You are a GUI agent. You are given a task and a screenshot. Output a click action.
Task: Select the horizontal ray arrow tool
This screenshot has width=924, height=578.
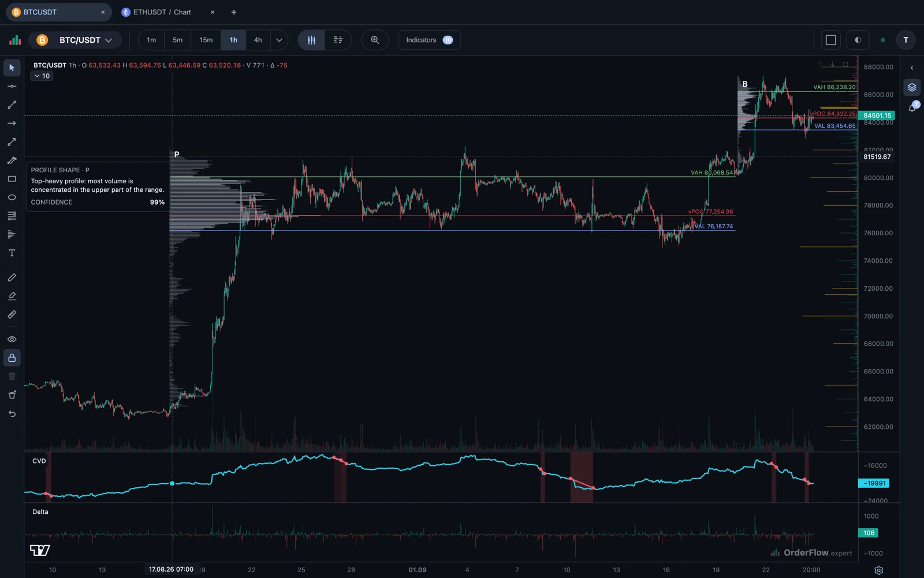(x=12, y=123)
